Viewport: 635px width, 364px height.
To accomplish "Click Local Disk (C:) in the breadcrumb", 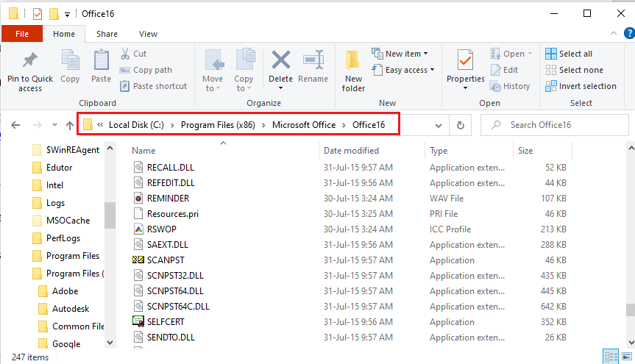I will coord(136,125).
